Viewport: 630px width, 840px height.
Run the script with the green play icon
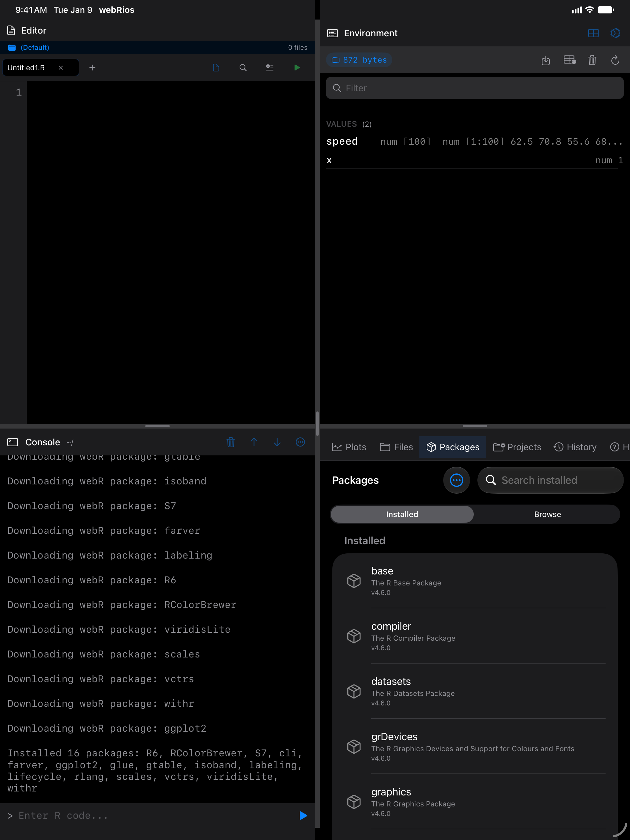click(x=297, y=67)
